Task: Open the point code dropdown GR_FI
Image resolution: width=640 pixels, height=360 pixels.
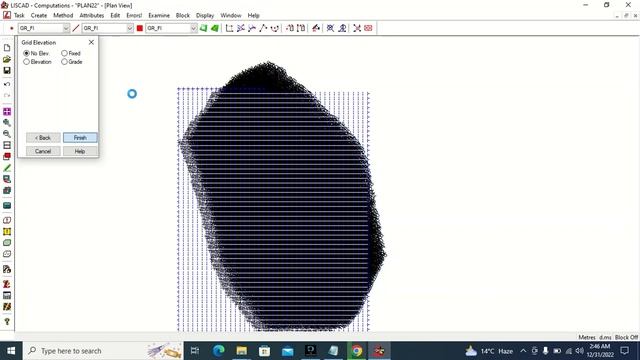Action: click(x=66, y=28)
